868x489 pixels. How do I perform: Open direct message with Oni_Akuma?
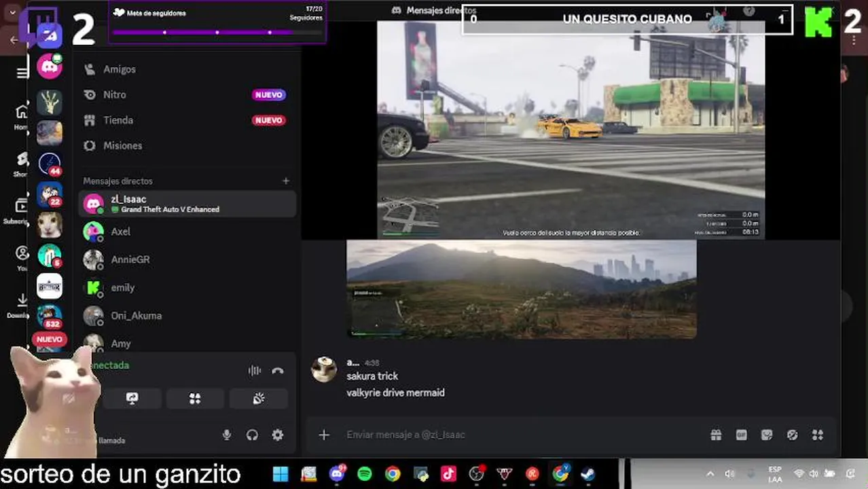click(x=187, y=315)
